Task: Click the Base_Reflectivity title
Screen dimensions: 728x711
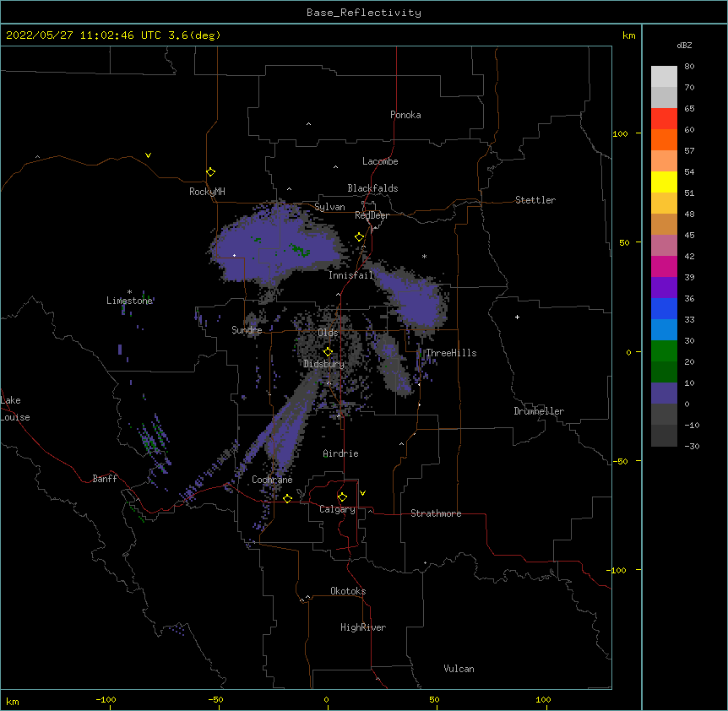Action: pos(364,13)
